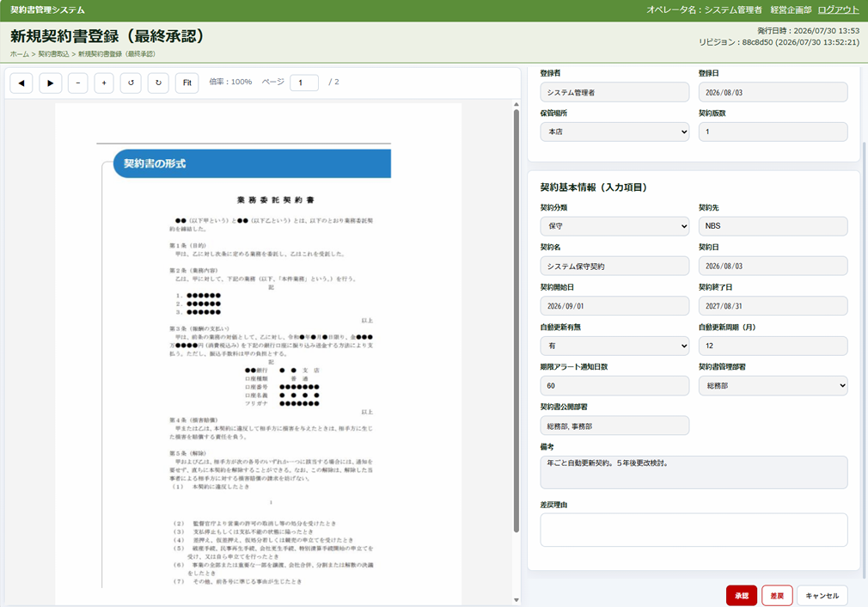Click the document viewer's vertical scrollbar thumb

pyautogui.click(x=516, y=320)
